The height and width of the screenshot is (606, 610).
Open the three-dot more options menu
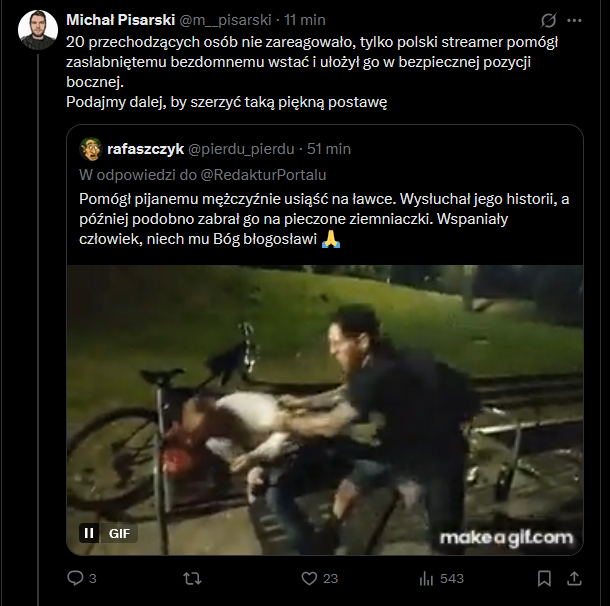(x=575, y=20)
